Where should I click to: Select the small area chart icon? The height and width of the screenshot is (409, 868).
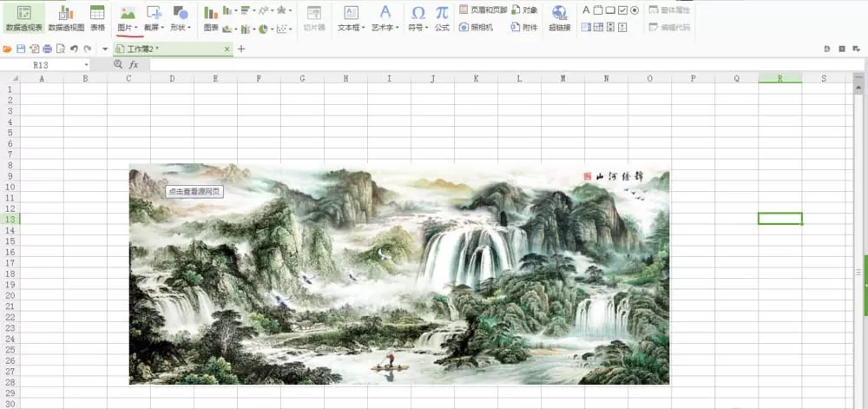pyautogui.click(x=227, y=29)
